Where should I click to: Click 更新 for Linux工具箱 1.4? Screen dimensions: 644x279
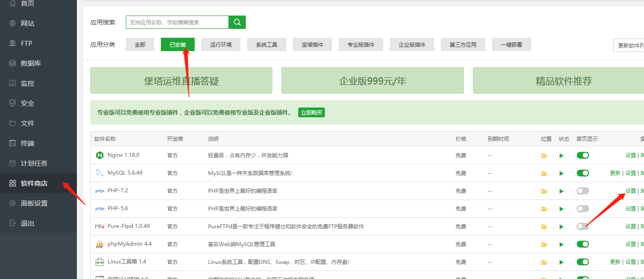tap(615, 262)
